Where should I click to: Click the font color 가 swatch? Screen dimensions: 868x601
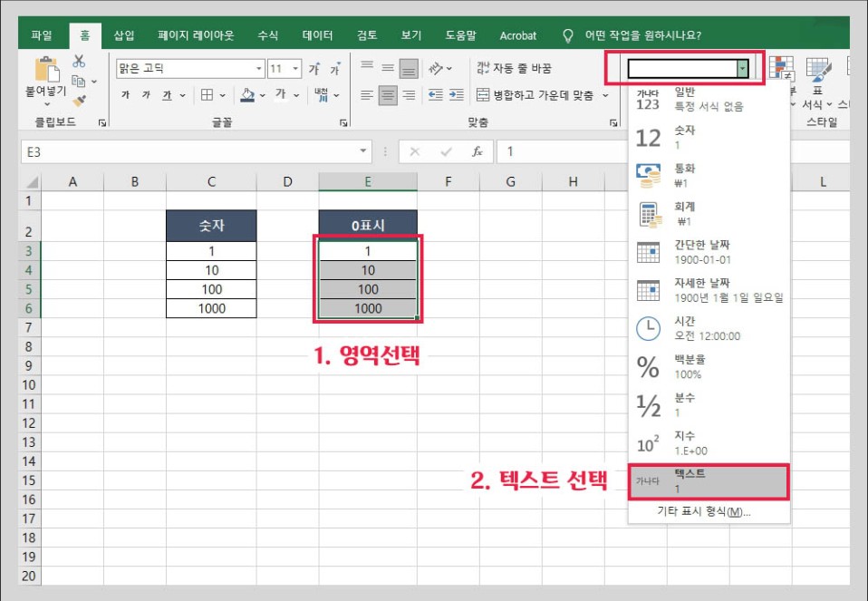282,95
